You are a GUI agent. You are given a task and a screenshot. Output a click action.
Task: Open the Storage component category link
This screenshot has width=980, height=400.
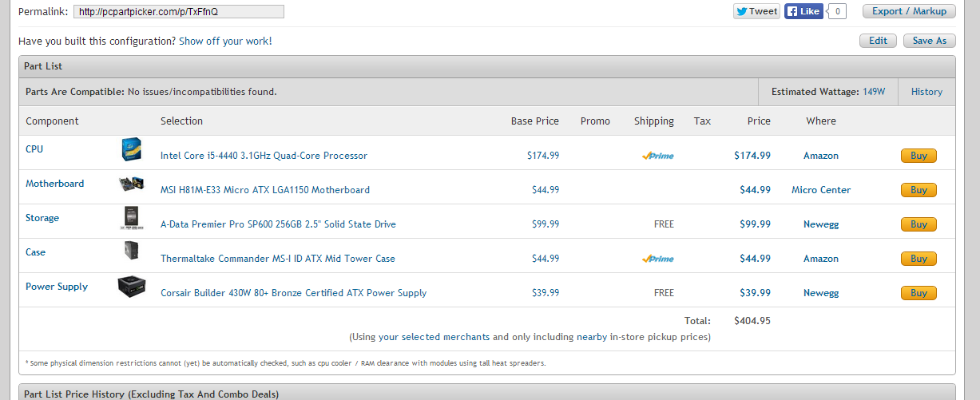click(x=42, y=218)
